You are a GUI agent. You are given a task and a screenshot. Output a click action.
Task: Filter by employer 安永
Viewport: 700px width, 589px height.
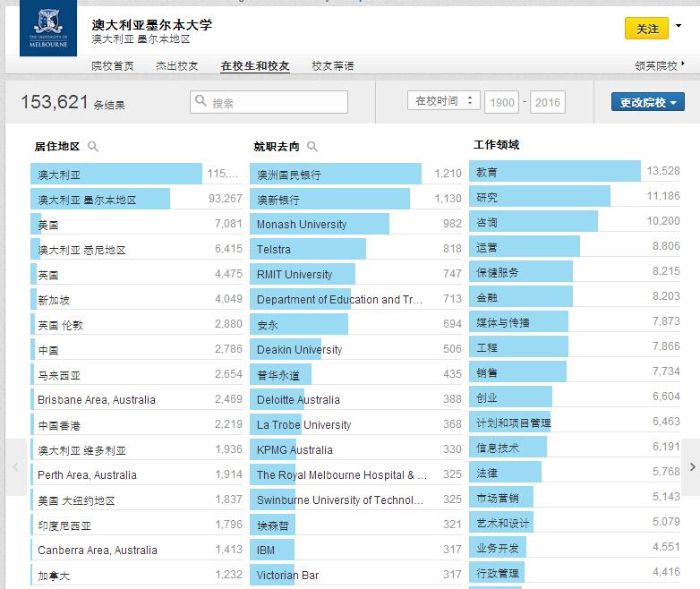356,324
